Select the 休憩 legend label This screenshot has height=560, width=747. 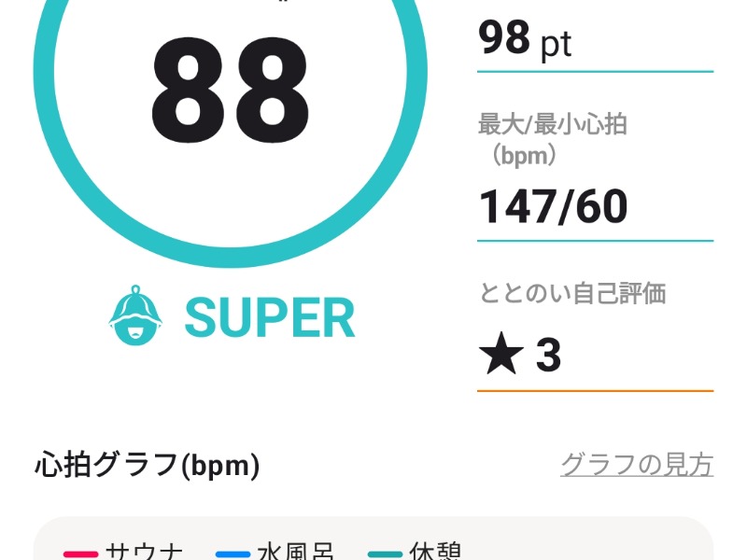[435, 553]
